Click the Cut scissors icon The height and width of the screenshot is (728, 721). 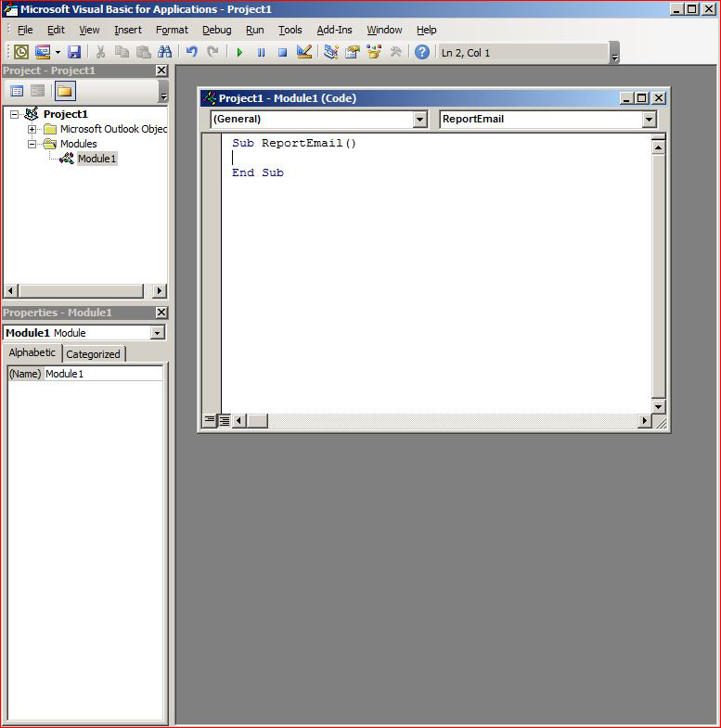click(100, 52)
